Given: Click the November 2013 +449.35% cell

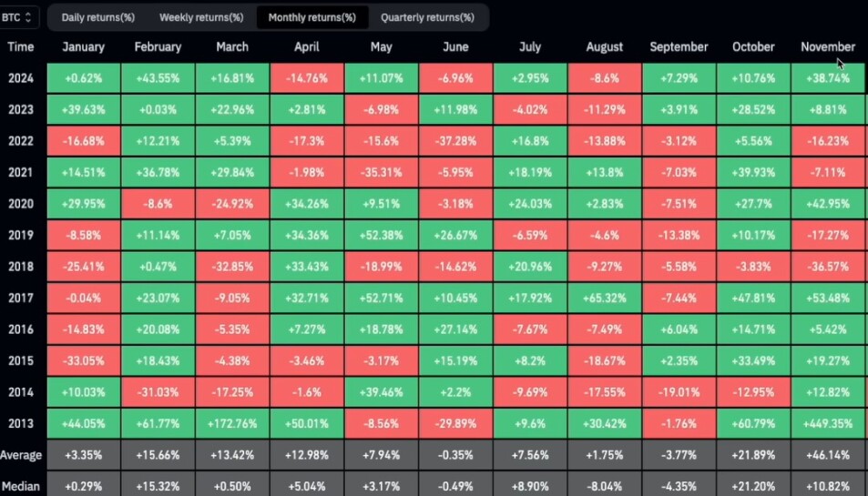Looking at the screenshot, I should tap(828, 423).
